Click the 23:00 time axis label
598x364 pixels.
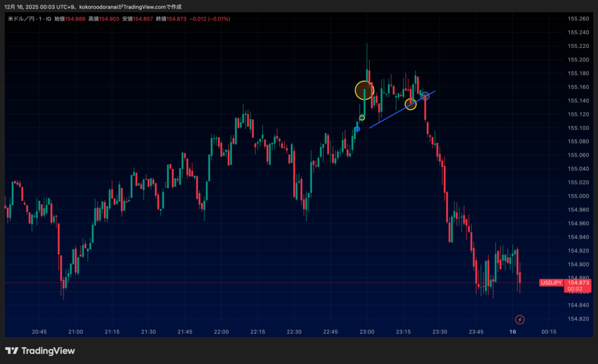[x=367, y=331]
